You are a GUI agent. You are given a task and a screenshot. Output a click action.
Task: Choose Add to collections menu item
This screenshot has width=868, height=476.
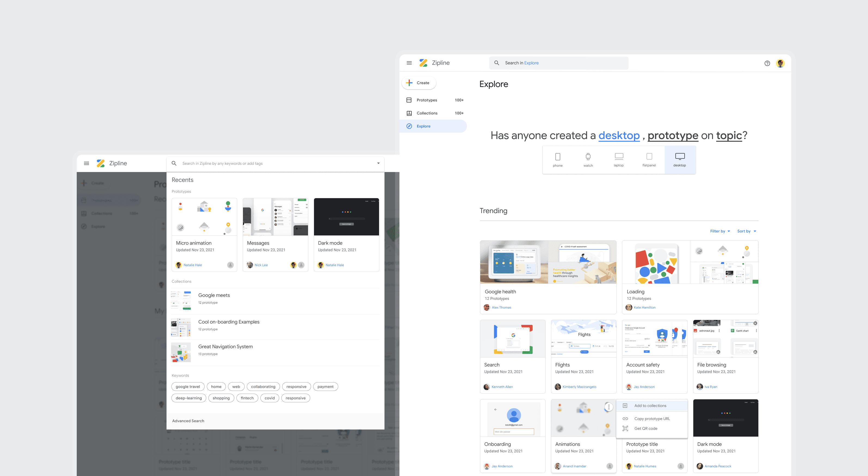(x=650, y=406)
